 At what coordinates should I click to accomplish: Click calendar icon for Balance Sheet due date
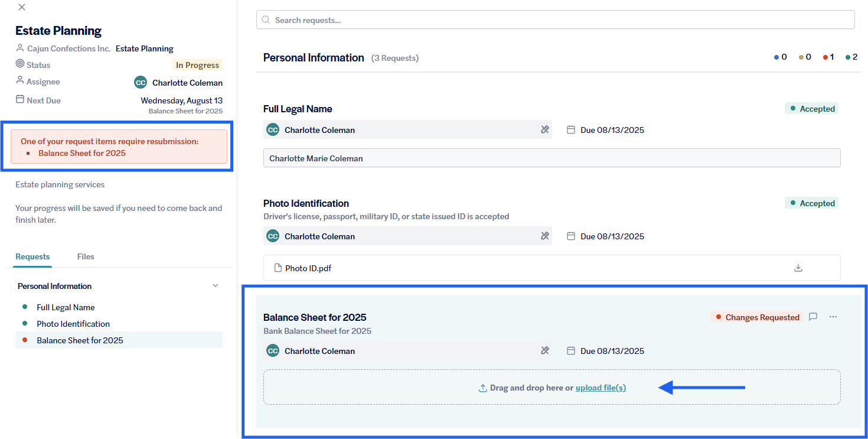[571, 350]
